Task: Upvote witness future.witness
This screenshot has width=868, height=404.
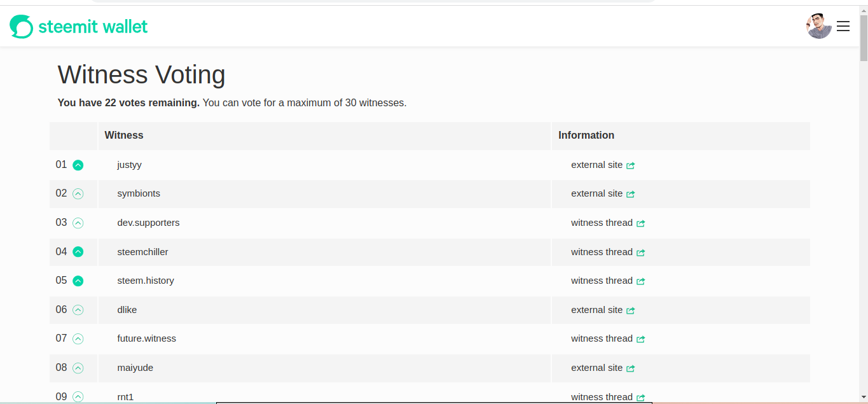Action: pyautogui.click(x=78, y=339)
